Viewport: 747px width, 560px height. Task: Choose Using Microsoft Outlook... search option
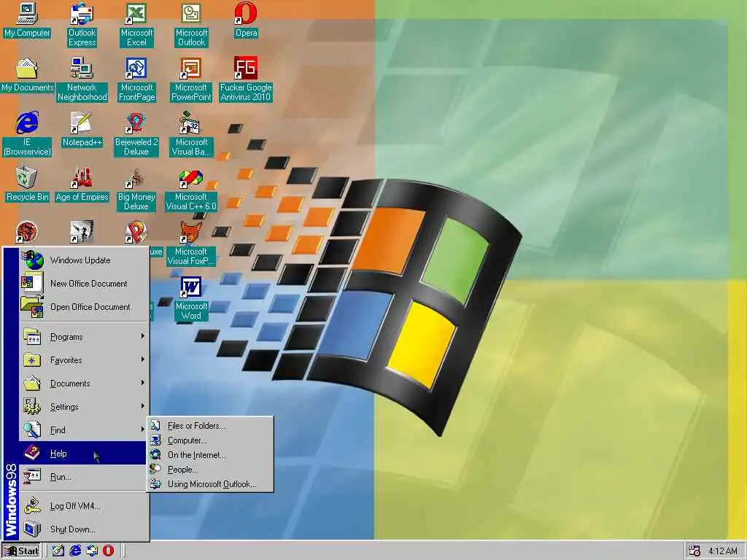(210, 484)
